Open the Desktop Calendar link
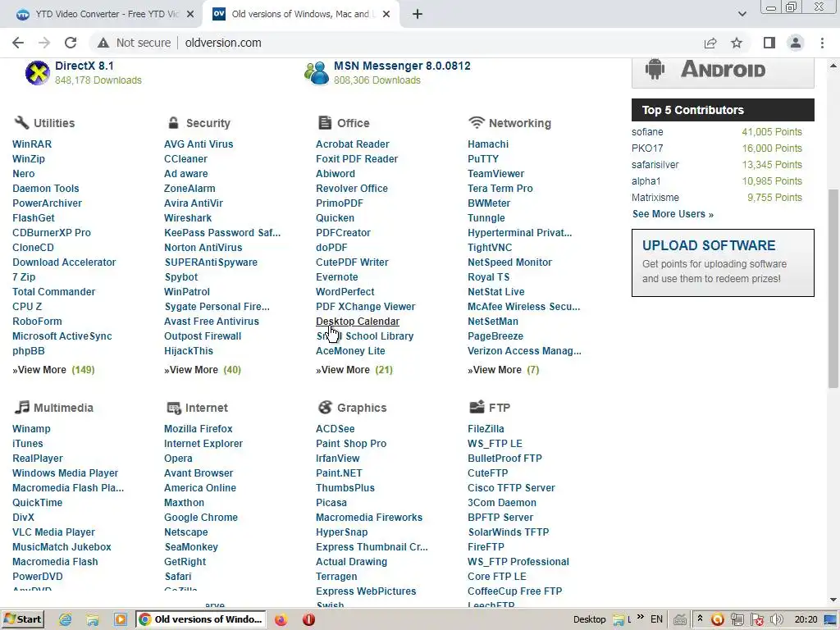The height and width of the screenshot is (630, 840). (x=358, y=322)
